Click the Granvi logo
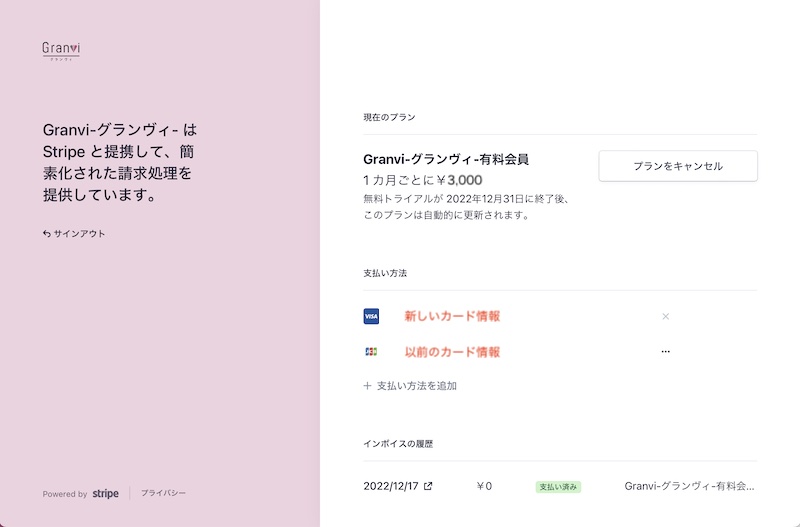Viewport: 800px width, 527px height. pos(61,51)
